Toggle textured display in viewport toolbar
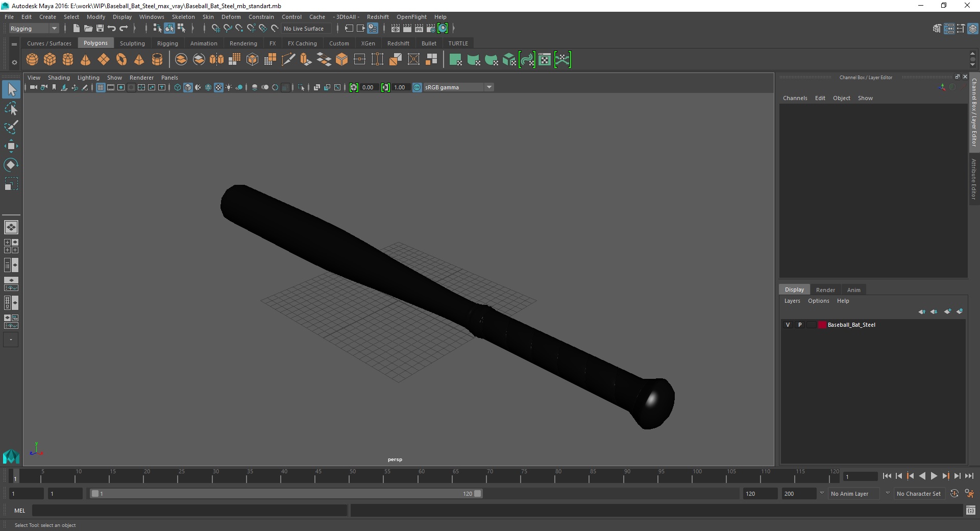 (218, 87)
